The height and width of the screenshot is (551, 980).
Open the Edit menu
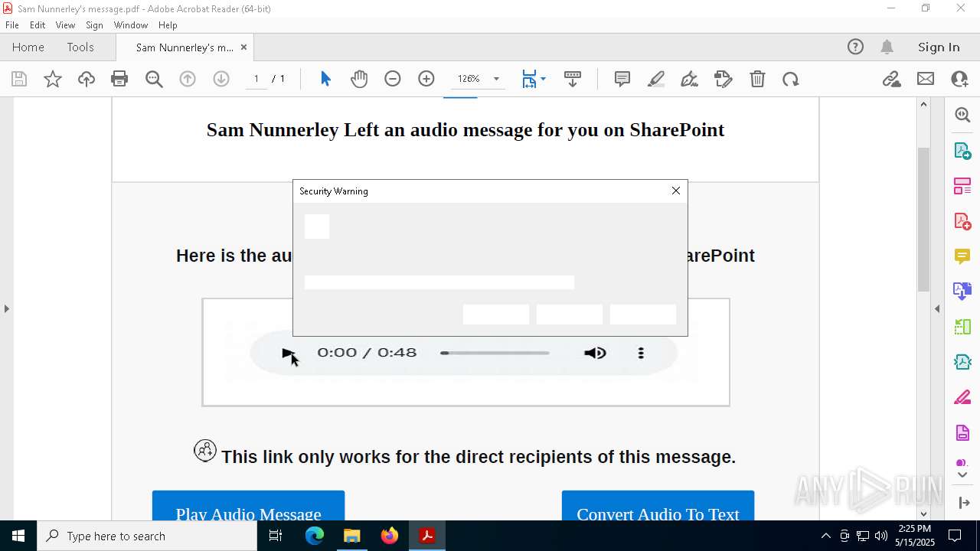tap(38, 25)
